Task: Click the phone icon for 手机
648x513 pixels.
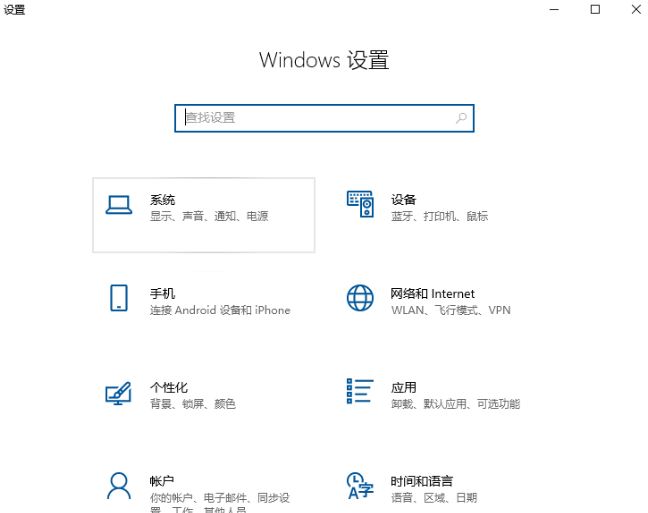Action: (x=119, y=298)
